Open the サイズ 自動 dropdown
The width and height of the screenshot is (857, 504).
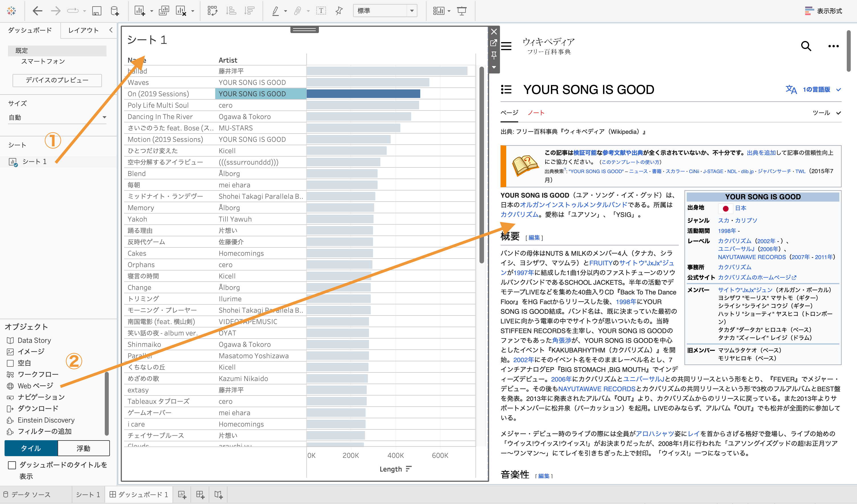pyautogui.click(x=57, y=117)
